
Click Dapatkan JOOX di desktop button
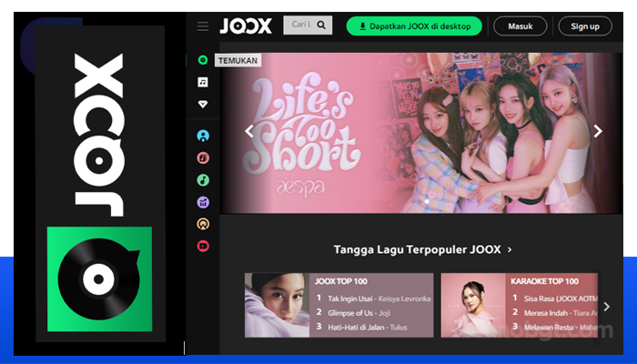coord(414,26)
